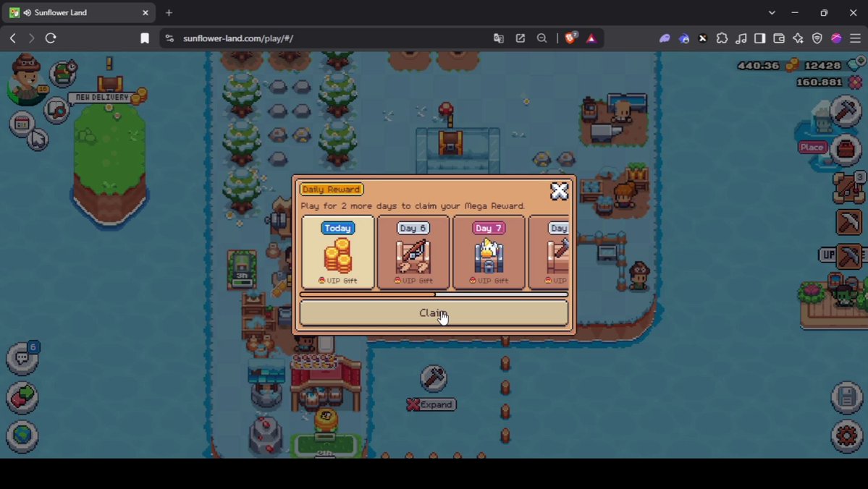Viewport: 868px width, 489px height.
Task: Bookmark this page
Action: tap(145, 38)
